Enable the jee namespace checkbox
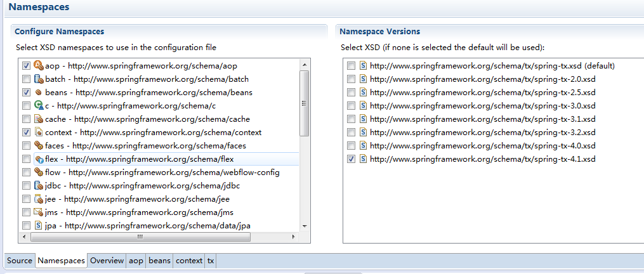Image resolution: width=644 pixels, height=274 pixels. point(26,199)
